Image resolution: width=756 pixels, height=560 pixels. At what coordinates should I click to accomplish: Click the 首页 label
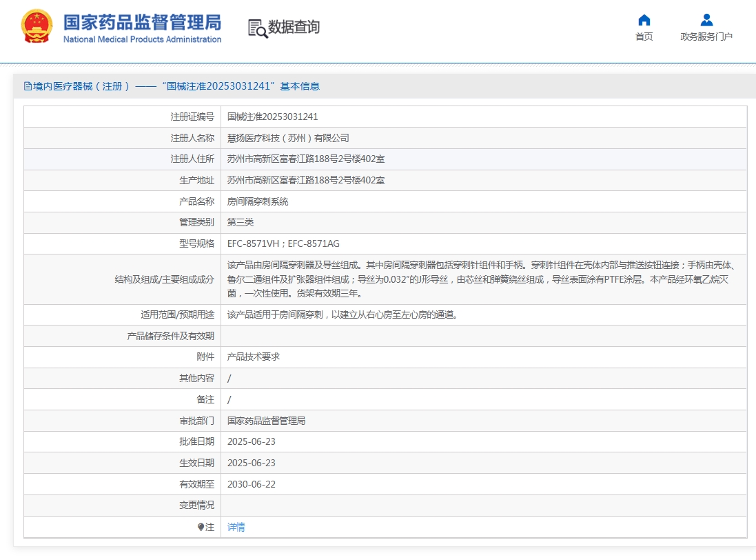coord(644,37)
